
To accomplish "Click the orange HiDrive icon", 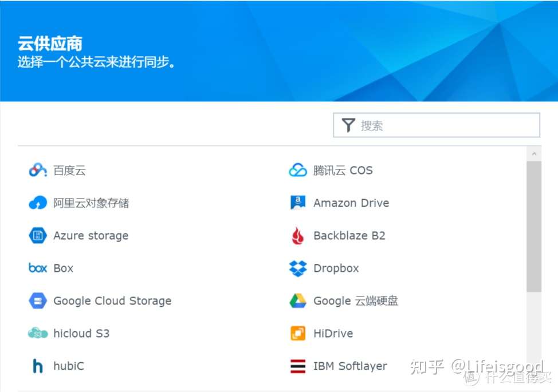I will click(x=298, y=334).
